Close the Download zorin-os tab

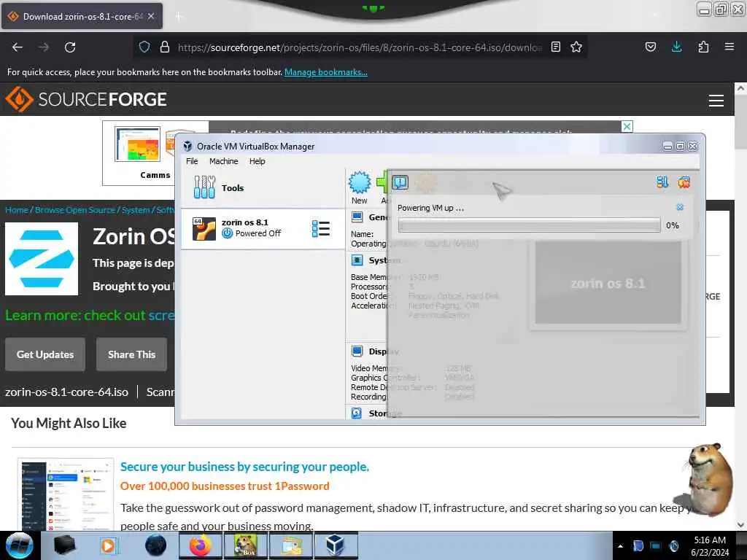coord(150,16)
